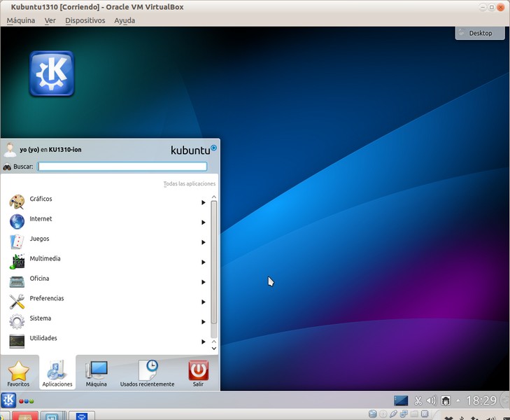The image size is (510, 420).
Task: Click in the Buscar search field
Action: coord(122,167)
